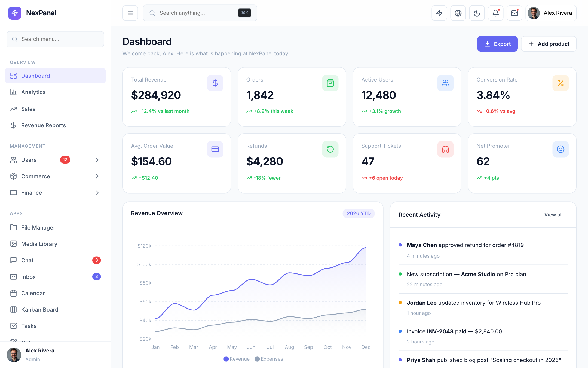Open the Kanban Board menu item

55,309
